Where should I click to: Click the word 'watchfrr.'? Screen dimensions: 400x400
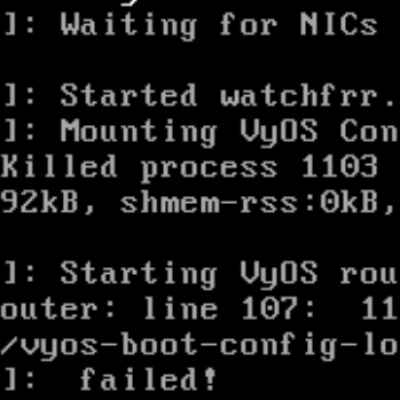tap(308, 95)
